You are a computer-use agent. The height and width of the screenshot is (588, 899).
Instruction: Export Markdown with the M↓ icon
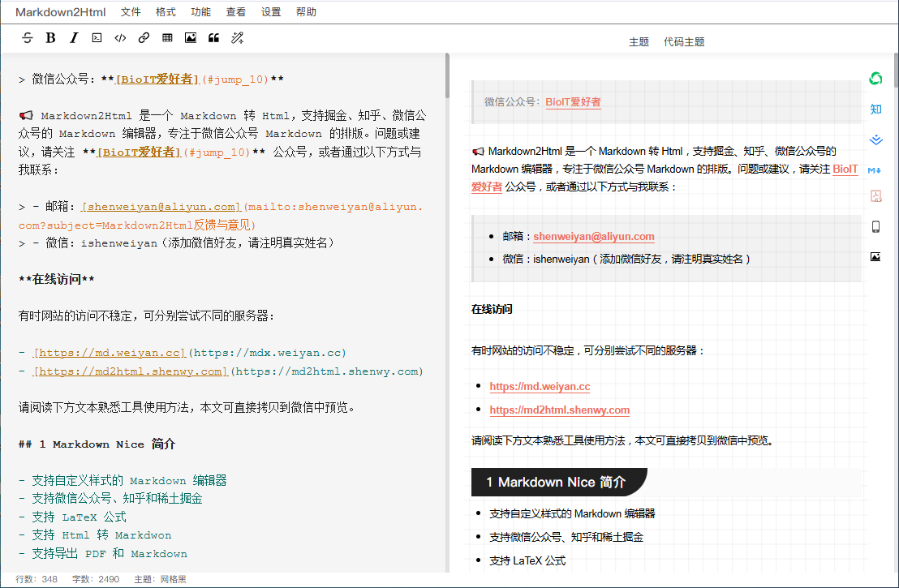[875, 170]
